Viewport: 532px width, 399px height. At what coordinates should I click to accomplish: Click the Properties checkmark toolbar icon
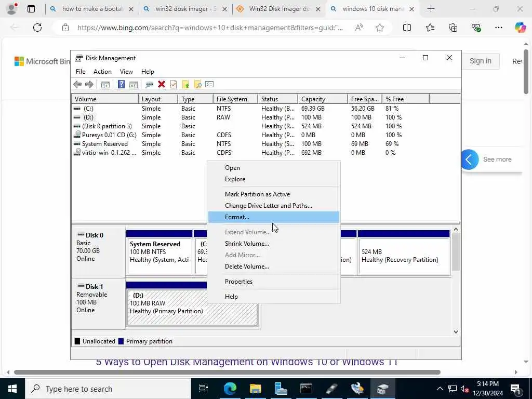coord(174,85)
